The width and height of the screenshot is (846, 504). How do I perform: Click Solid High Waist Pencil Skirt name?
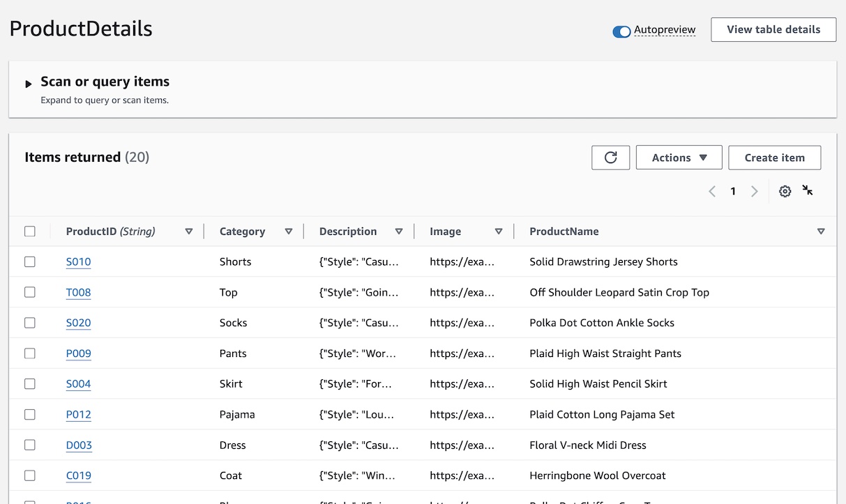pos(598,384)
